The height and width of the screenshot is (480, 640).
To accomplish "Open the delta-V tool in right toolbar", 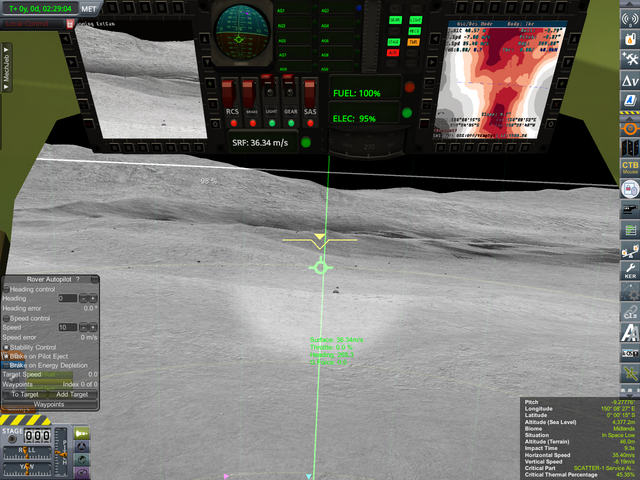I will (x=629, y=80).
